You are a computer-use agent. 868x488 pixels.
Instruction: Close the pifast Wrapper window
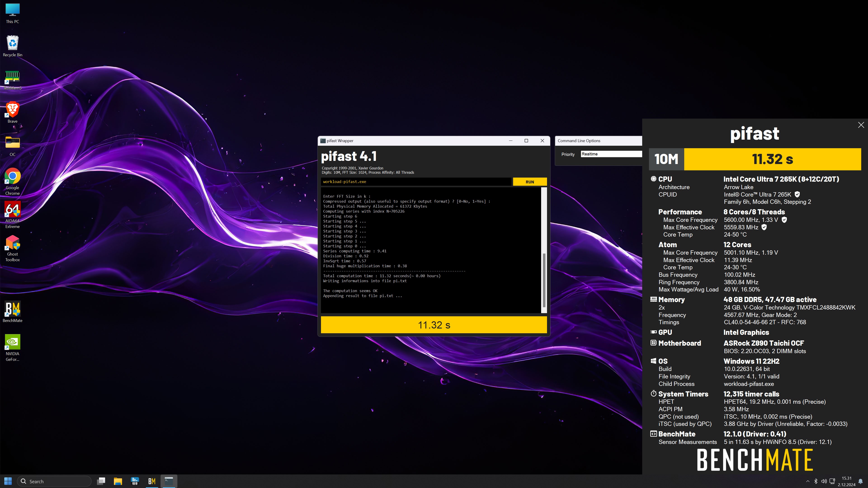pyautogui.click(x=542, y=141)
